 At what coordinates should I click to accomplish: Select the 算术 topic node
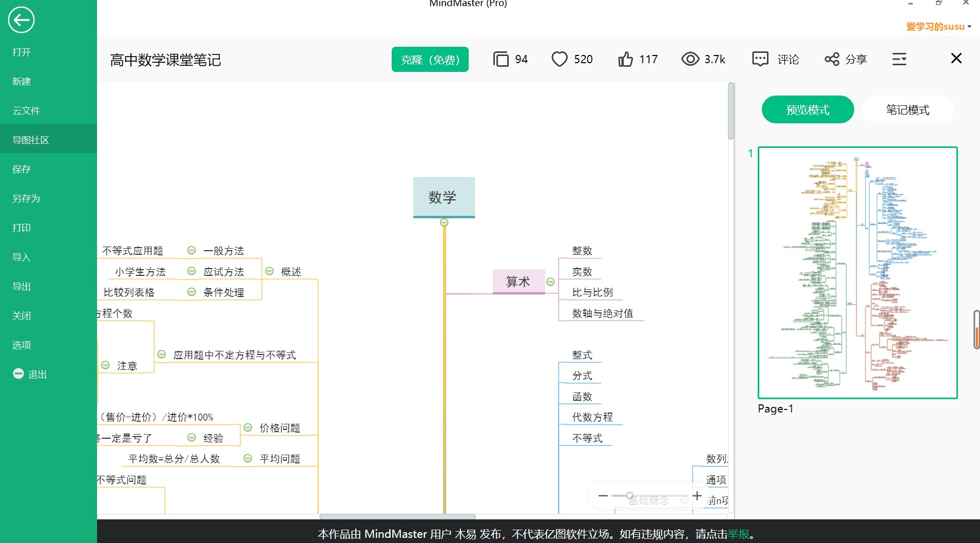[518, 282]
